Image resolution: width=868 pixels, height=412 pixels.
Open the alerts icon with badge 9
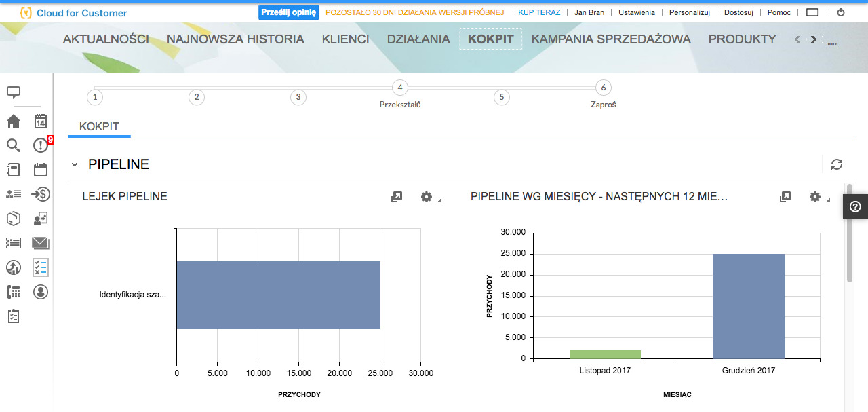(x=41, y=145)
